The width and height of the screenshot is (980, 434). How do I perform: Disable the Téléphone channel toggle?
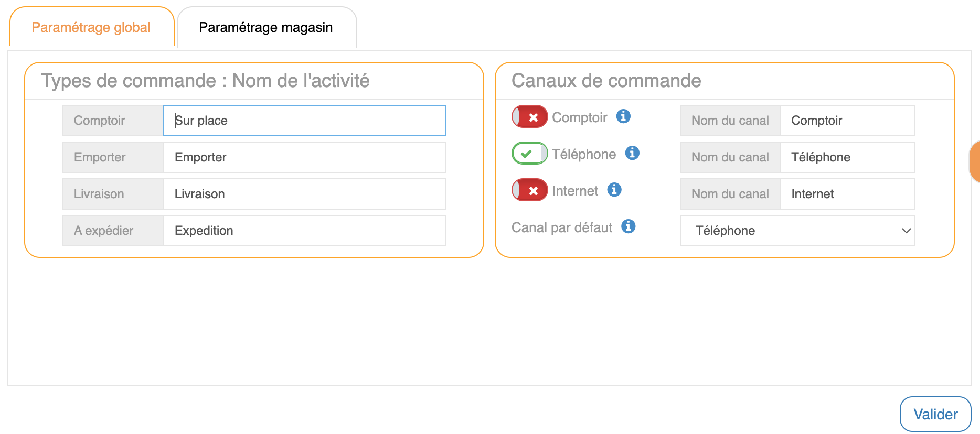[530, 154]
